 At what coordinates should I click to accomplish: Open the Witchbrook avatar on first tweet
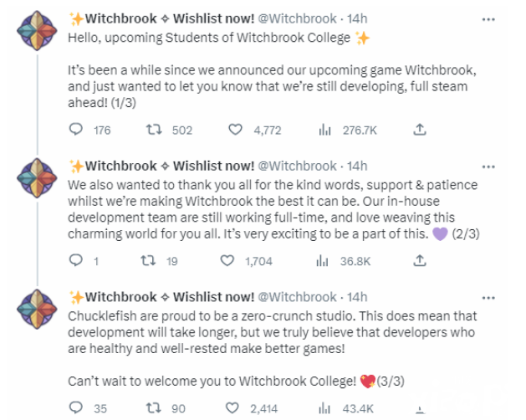coord(37,31)
